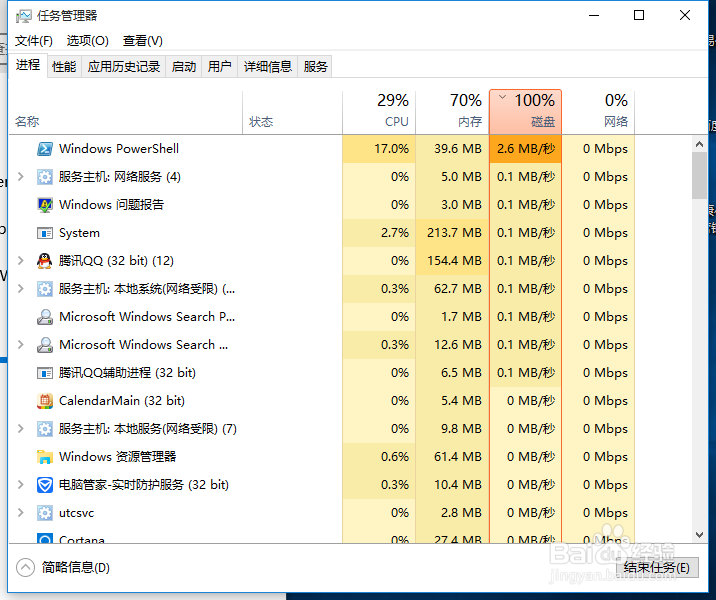716x600 pixels.
Task: Switch to the 应用历史记录 tab
Action: tap(124, 67)
